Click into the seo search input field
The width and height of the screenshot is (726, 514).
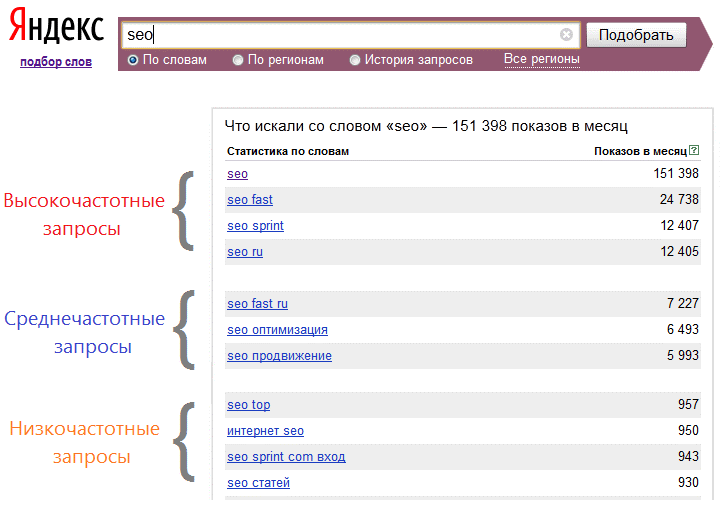pos(340,35)
